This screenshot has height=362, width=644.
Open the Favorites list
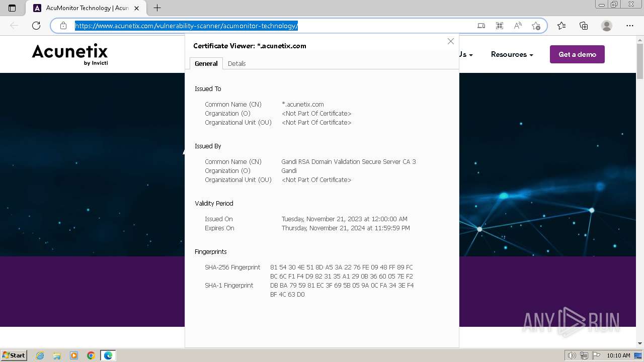click(x=561, y=26)
